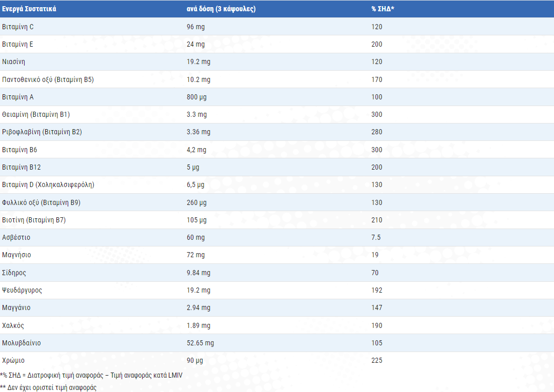This screenshot has width=554, height=392.
Task: Select the 'Θειαμίνη (Βιταμίνη B1)' label
Action: coord(36,114)
